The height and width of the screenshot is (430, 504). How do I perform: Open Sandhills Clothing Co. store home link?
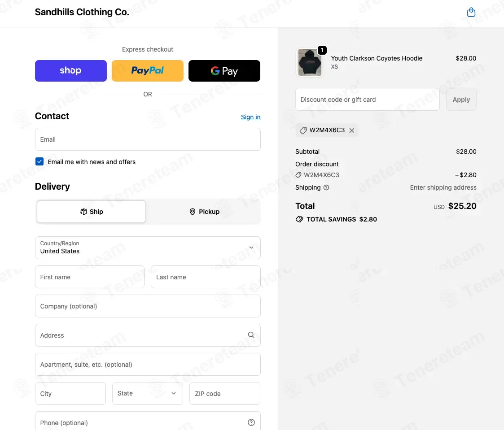82,12
